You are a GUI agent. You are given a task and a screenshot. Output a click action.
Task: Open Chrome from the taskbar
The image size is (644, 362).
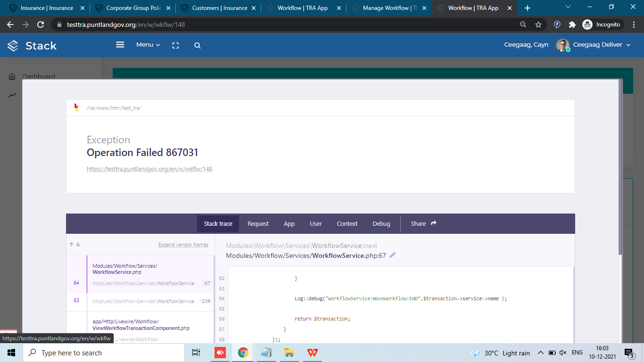243,353
